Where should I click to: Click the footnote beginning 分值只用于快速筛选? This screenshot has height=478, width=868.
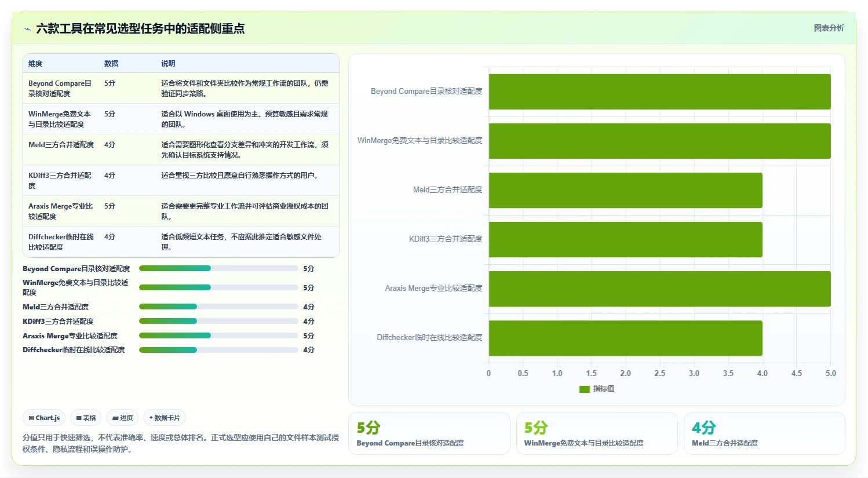181,443
